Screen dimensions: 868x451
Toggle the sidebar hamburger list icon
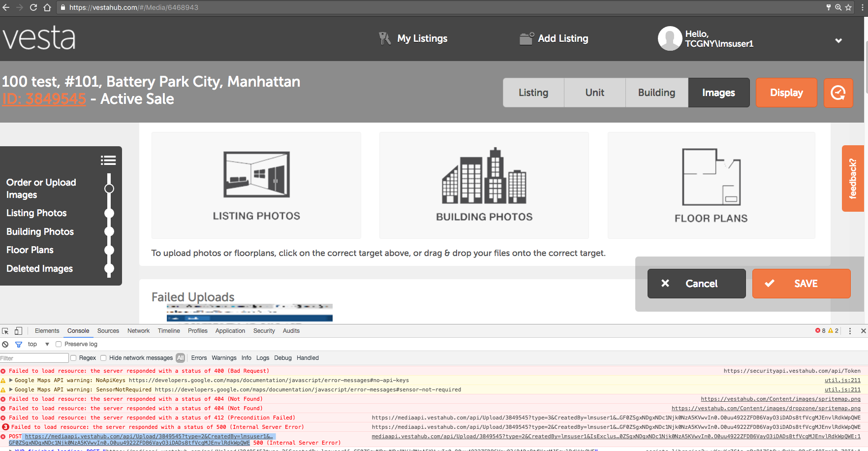pyautogui.click(x=108, y=160)
